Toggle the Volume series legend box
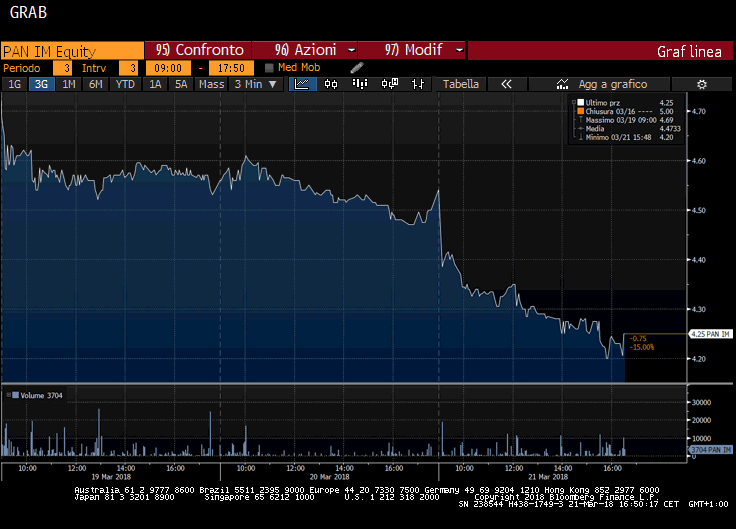Viewport: 736px width, 529px height. click(x=15, y=395)
